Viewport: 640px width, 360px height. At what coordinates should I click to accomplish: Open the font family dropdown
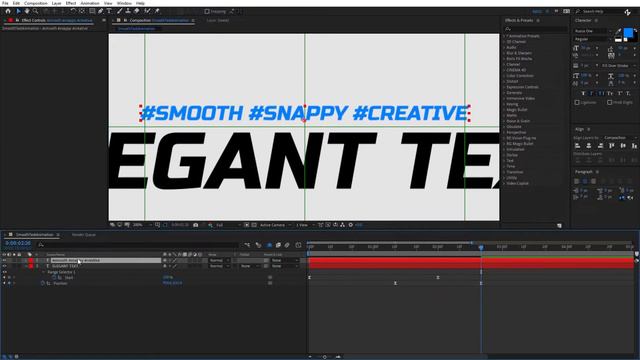click(593, 31)
